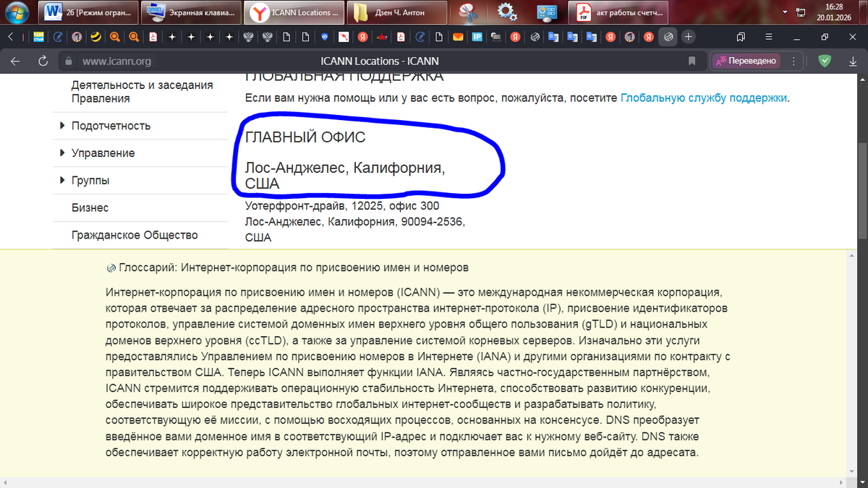Viewport: 868px width, 488px height.
Task: Open the taskbar clock 16:28
Action: pos(833,12)
